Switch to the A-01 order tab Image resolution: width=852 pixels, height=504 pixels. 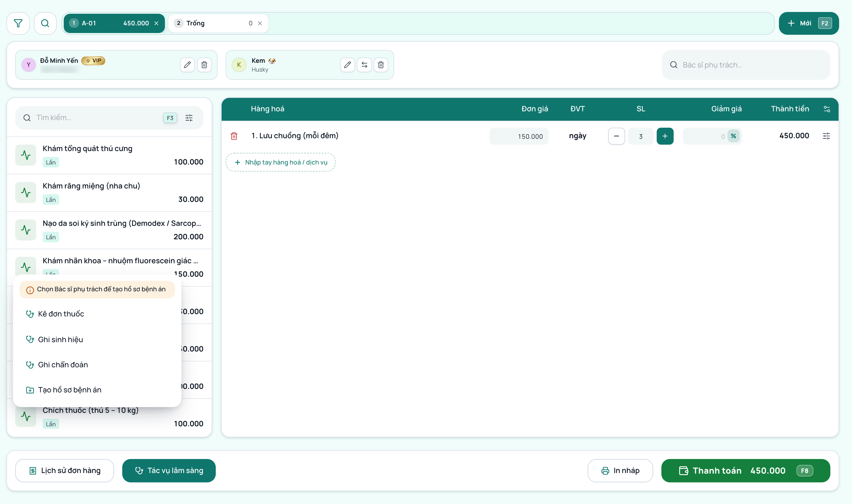114,23
